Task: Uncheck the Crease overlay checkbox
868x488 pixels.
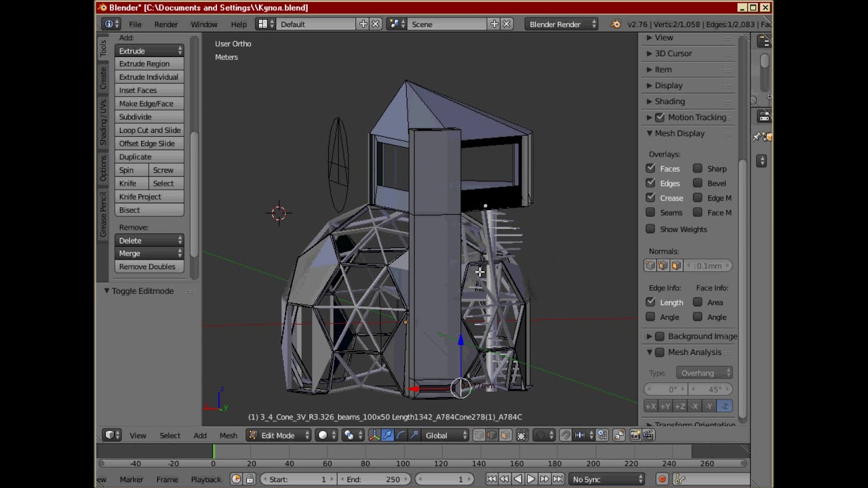Action: [x=650, y=197]
